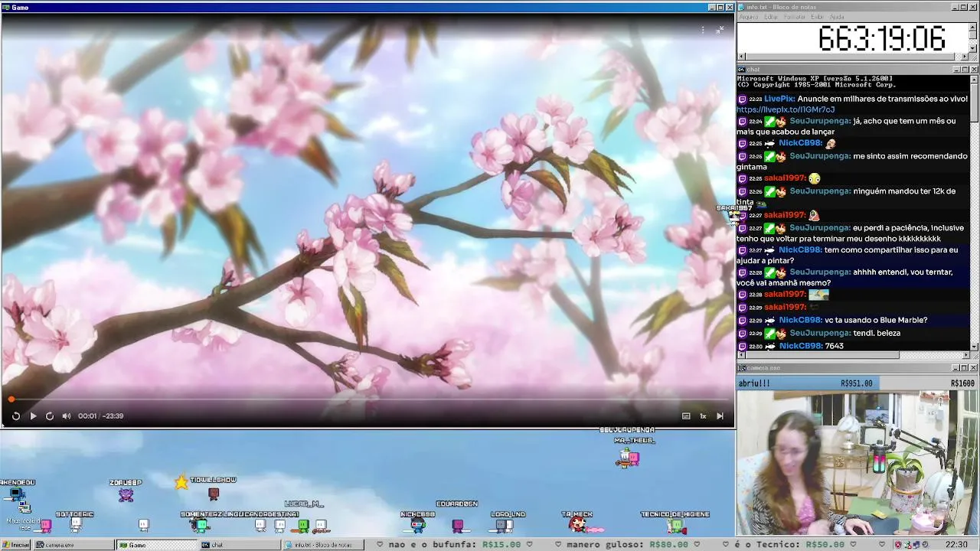The width and height of the screenshot is (980, 551).
Task: Click NickCB98's Blue Marble message
Action: (853, 320)
